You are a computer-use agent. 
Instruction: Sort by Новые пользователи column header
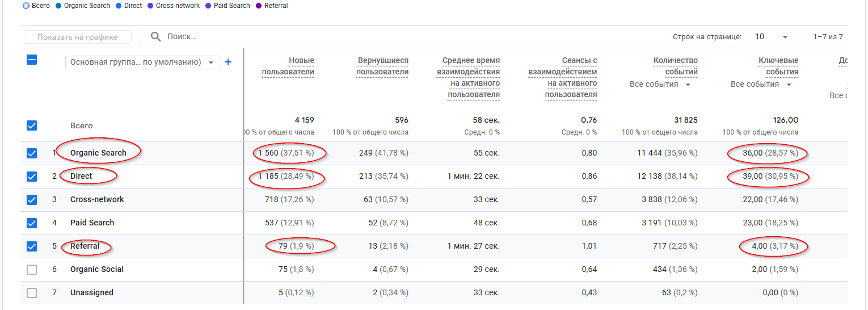click(288, 66)
